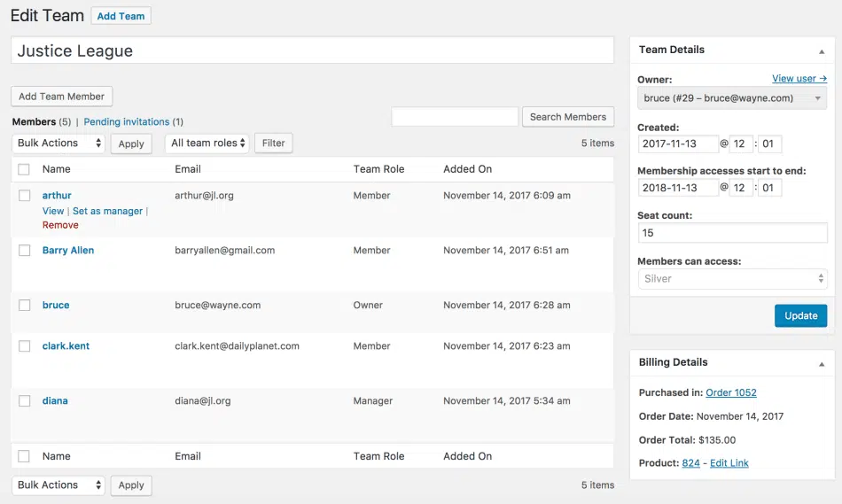The height and width of the screenshot is (504, 842).
Task: Click View under arthur
Action: pyautogui.click(x=53, y=211)
